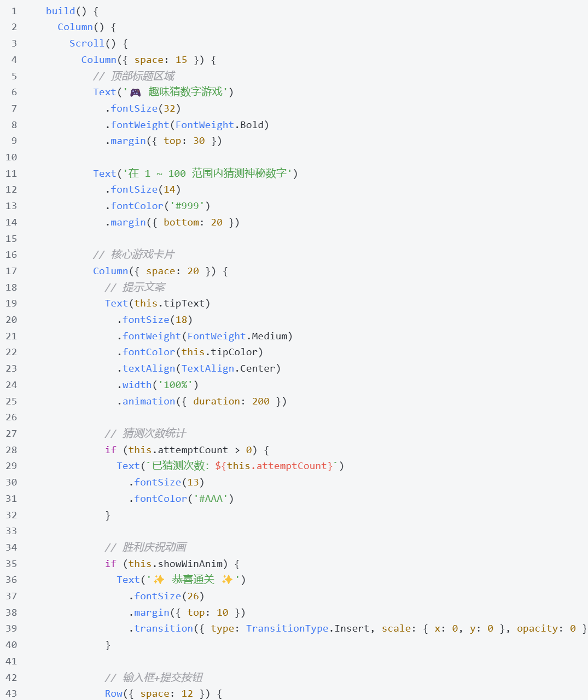
Task: Click 'this.showWinAnim' on line 35
Action: coord(178,564)
